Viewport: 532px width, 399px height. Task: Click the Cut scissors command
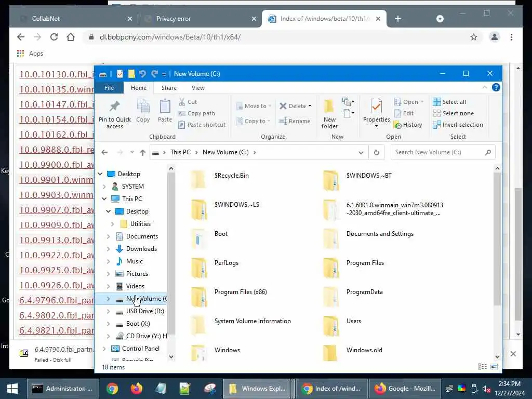point(188,102)
